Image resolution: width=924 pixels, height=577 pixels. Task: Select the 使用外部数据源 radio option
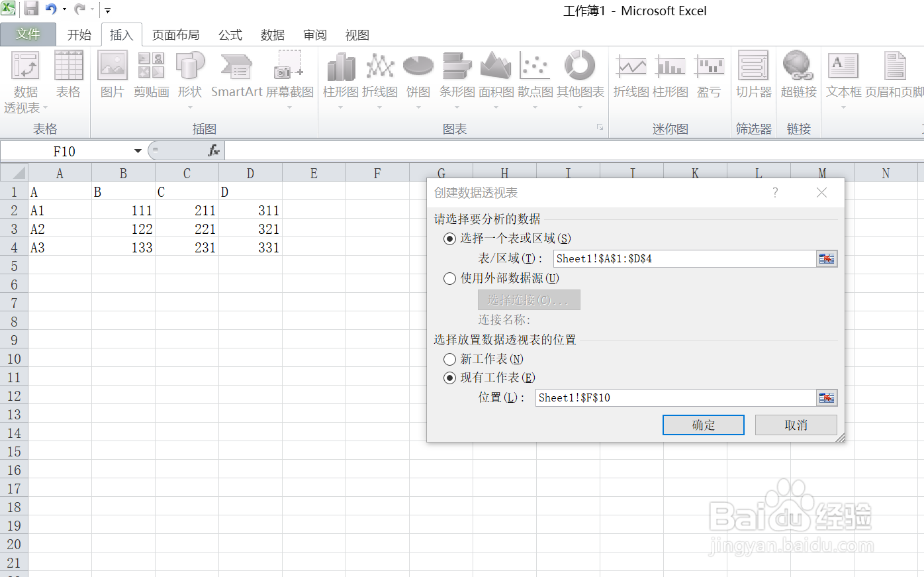pyautogui.click(x=449, y=278)
